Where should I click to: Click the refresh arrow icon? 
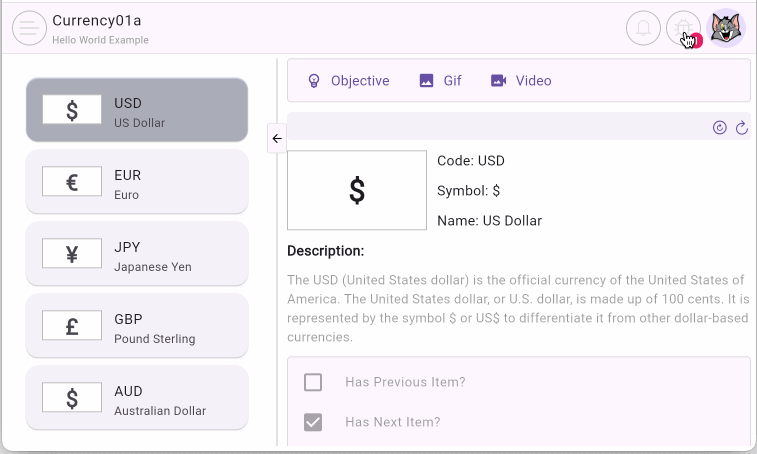point(741,127)
